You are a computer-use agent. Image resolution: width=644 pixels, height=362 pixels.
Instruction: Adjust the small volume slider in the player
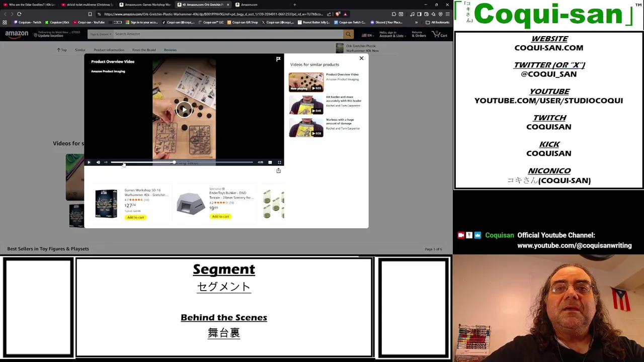tap(106, 162)
